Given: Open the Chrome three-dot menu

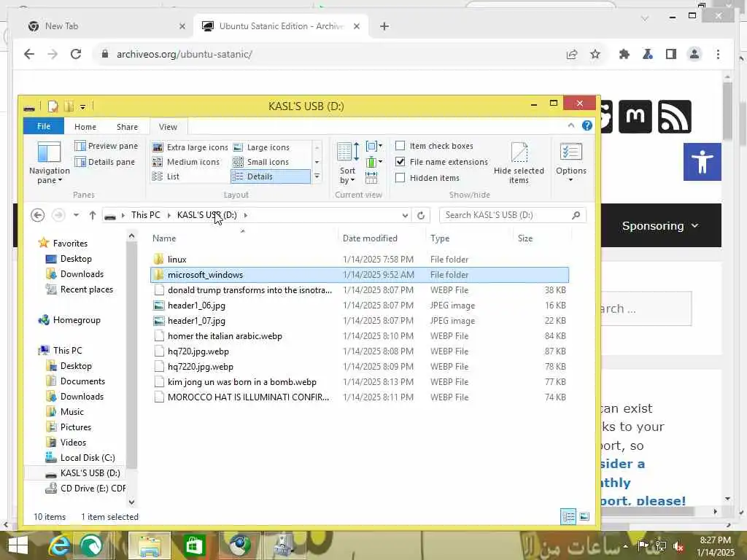Looking at the screenshot, I should (718, 54).
